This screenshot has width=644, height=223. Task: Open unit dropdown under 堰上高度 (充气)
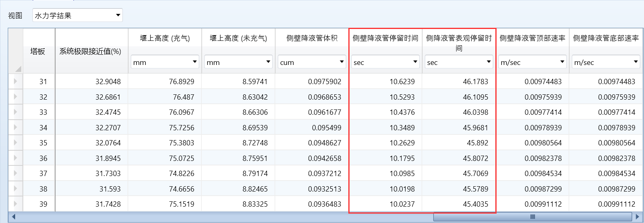[x=195, y=62]
